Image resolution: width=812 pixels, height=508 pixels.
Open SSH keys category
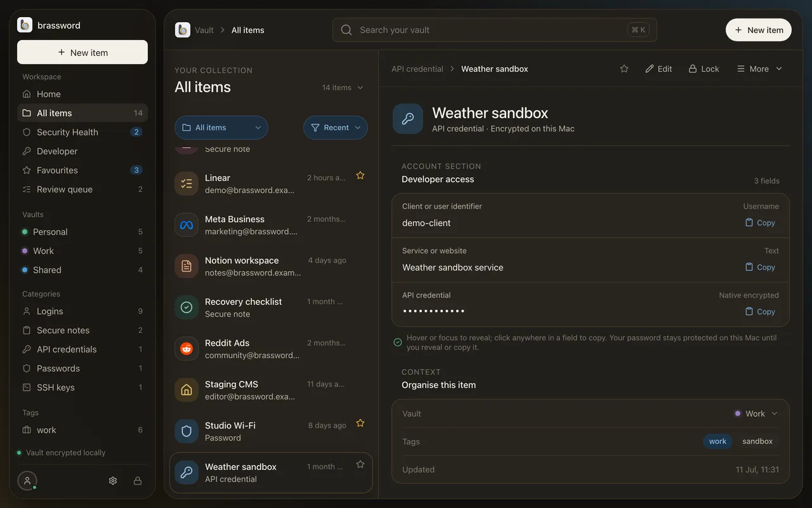tap(82, 387)
